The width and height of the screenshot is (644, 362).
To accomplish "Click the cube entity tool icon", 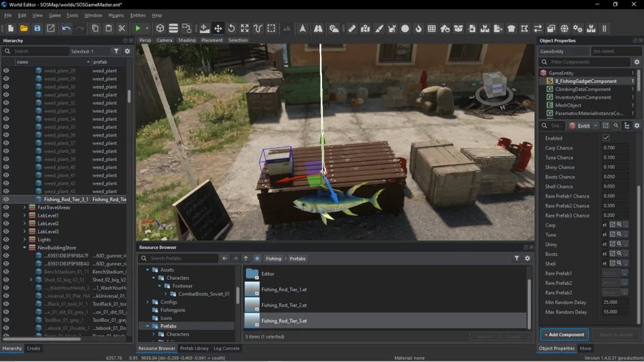I will (160, 29).
